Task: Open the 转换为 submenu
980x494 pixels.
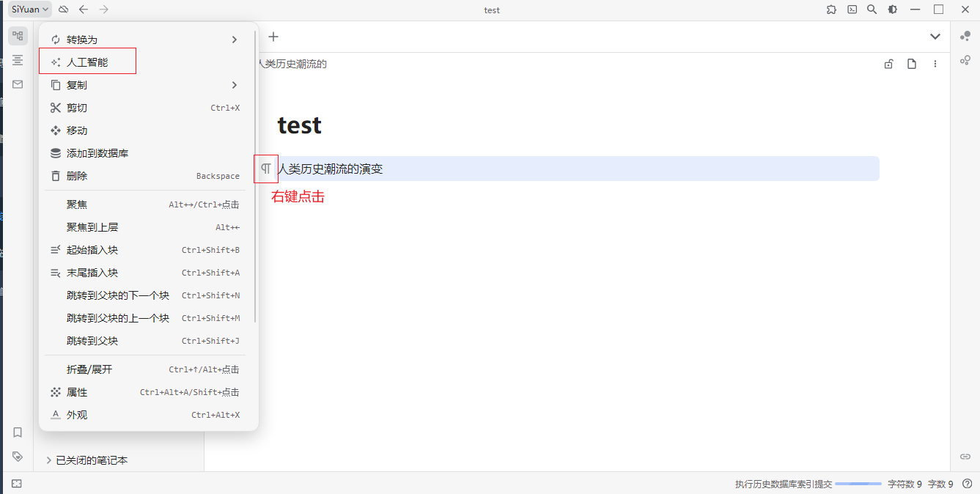Action: click(x=145, y=40)
